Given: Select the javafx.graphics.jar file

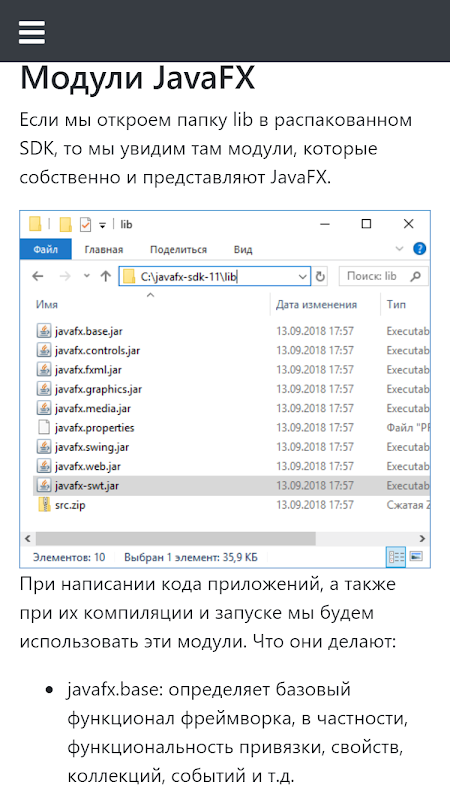Looking at the screenshot, I should (x=98, y=389).
